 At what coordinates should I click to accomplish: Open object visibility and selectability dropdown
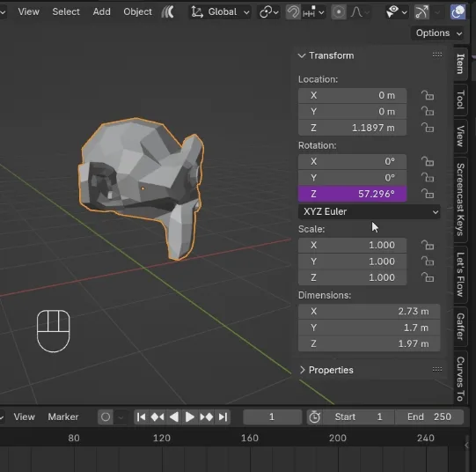(396, 12)
